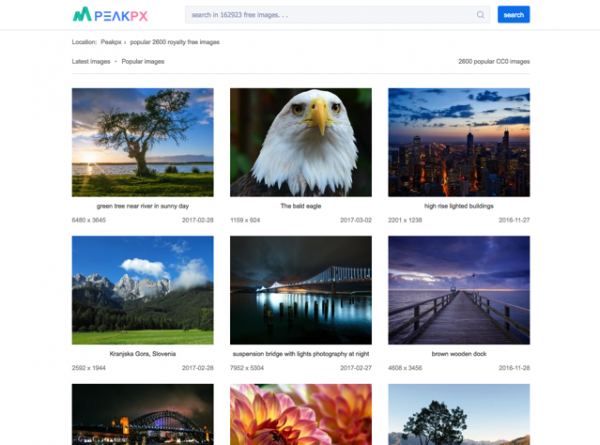Open the green tree near river thumbnail

pyautogui.click(x=143, y=142)
